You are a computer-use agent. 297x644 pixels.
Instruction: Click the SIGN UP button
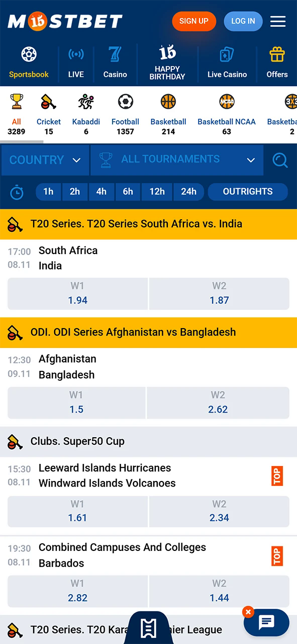(x=194, y=21)
